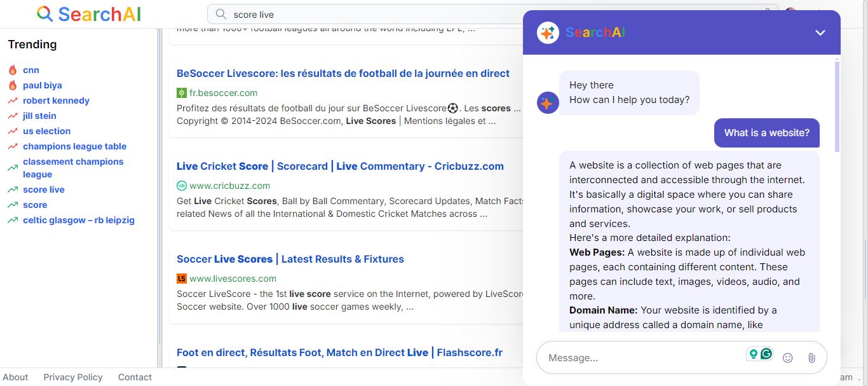The image size is (868, 386).
Task: Open the Soccer Live Scores result title
Action: [290, 259]
